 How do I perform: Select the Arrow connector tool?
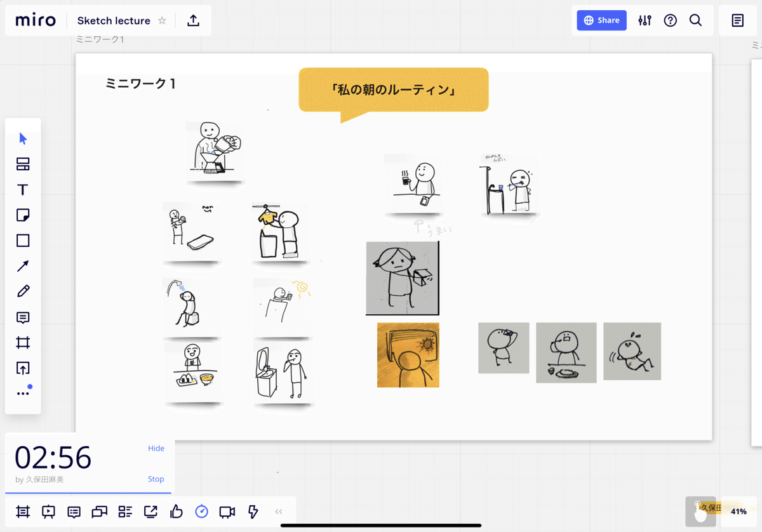23,265
